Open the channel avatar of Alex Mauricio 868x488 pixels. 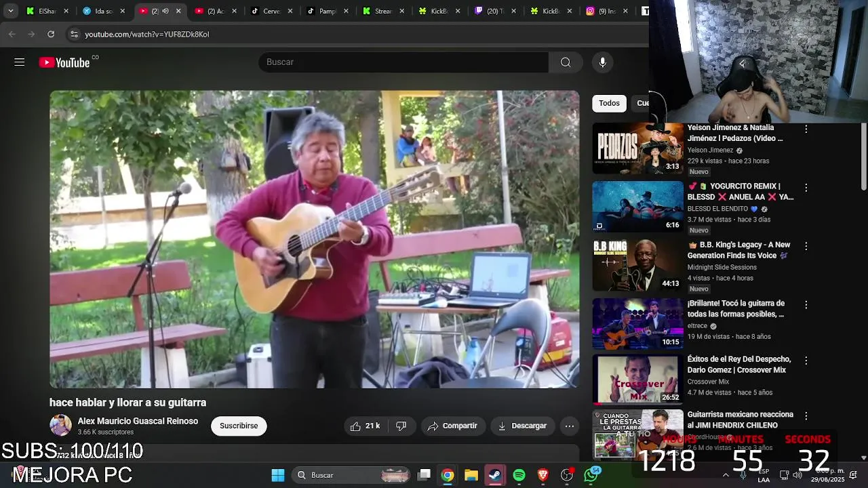60,426
